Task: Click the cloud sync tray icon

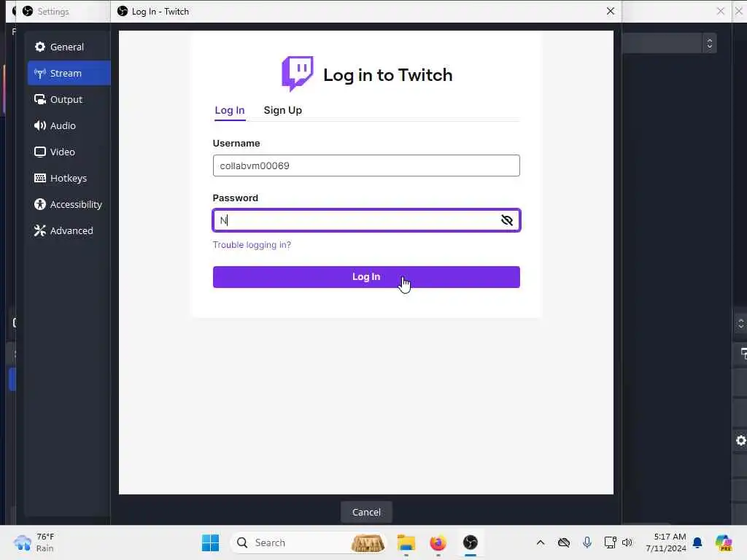Action: coord(564,542)
